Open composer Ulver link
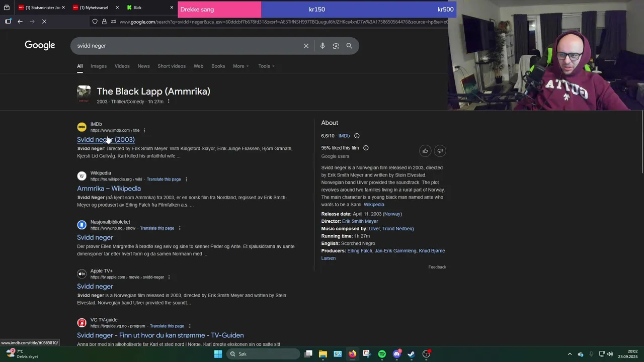Screen dimensions: 644x362 pyautogui.click(x=374, y=229)
